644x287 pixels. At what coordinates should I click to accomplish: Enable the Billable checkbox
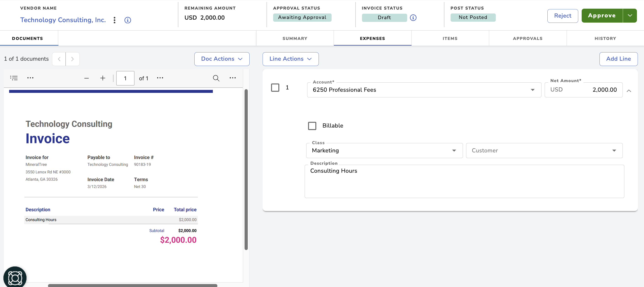pos(312,126)
